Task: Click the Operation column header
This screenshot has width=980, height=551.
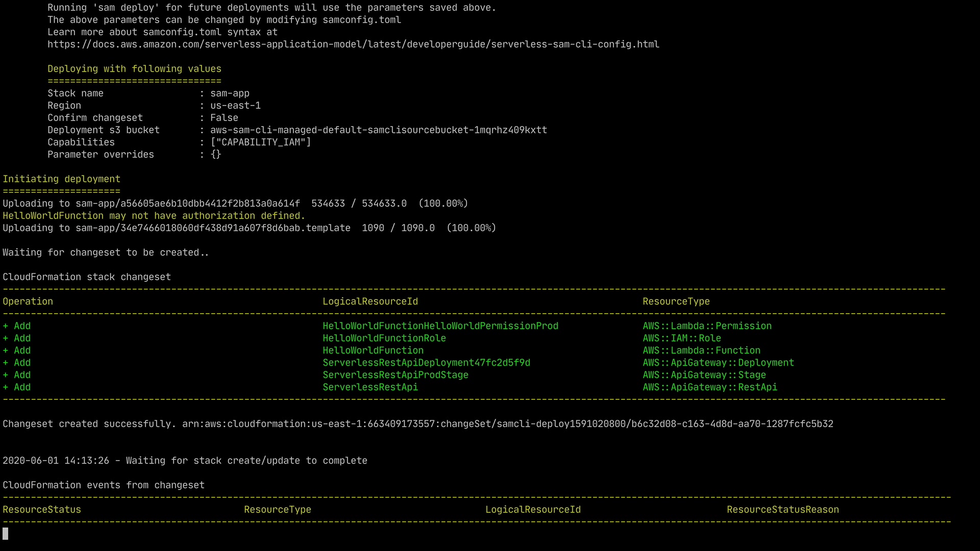Action: (x=28, y=302)
